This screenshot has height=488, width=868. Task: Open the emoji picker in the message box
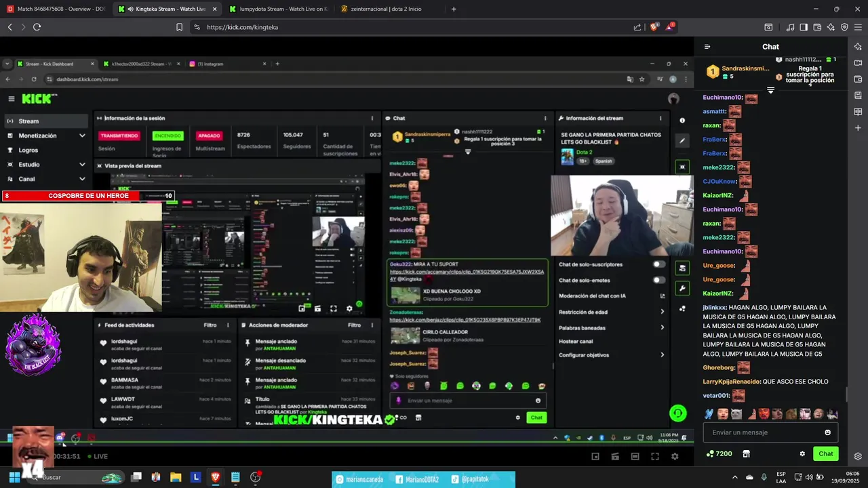point(827,432)
